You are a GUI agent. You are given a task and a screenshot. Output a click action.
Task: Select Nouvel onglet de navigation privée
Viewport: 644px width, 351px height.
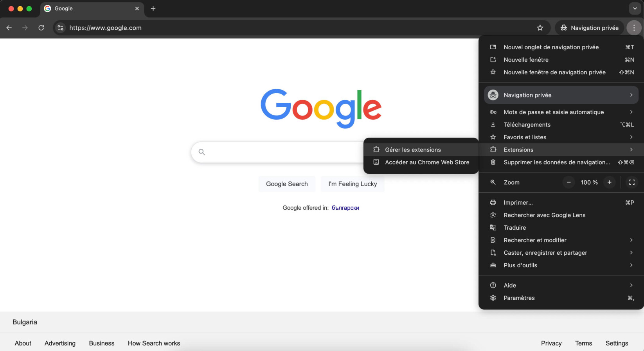(561, 47)
